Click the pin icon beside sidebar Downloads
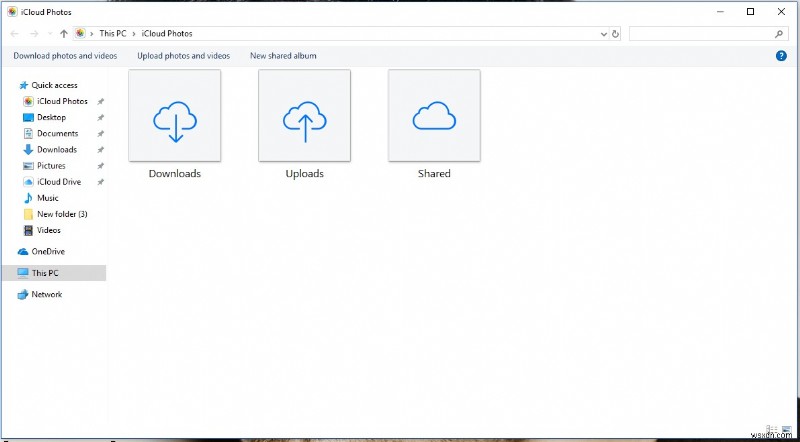800x442 pixels. [x=101, y=150]
